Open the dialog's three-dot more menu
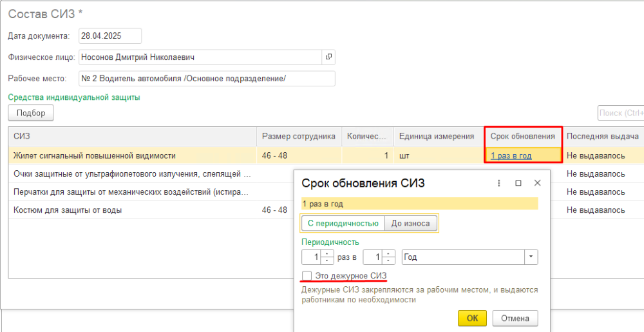The width and height of the screenshot is (644, 332). (x=498, y=183)
